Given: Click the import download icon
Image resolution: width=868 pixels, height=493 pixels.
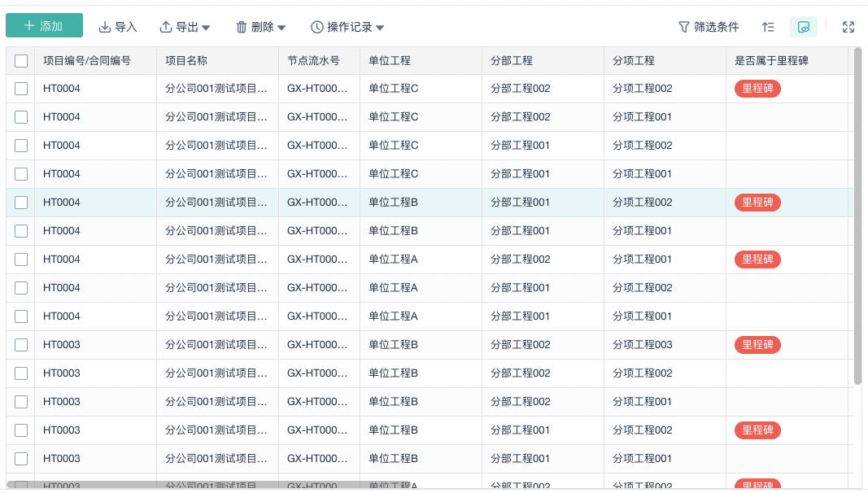Looking at the screenshot, I should [105, 27].
